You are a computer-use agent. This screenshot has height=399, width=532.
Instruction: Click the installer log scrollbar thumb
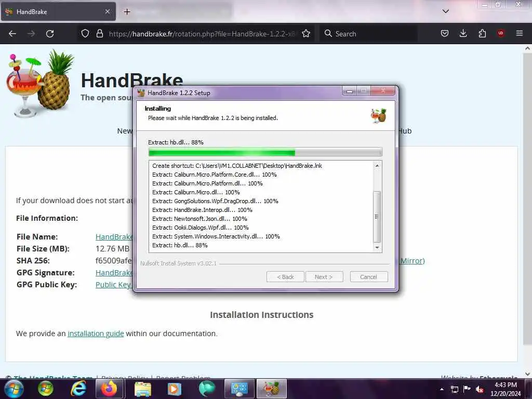[x=377, y=217]
